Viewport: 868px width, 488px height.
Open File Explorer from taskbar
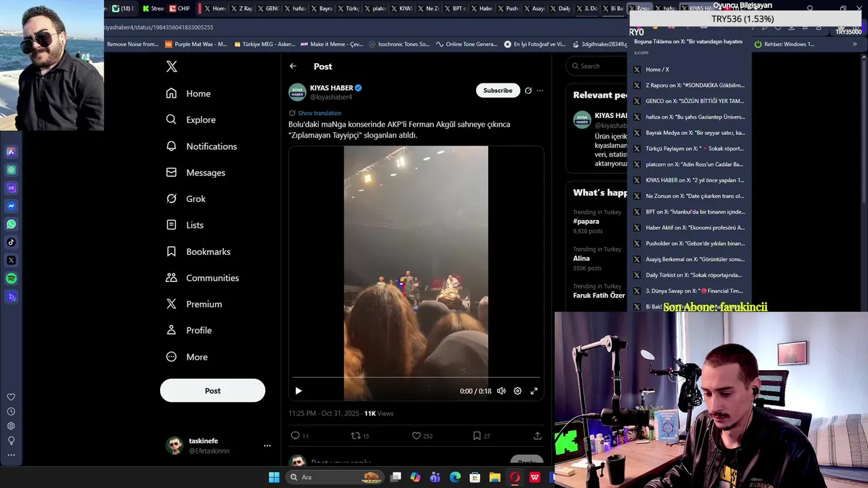(495, 477)
